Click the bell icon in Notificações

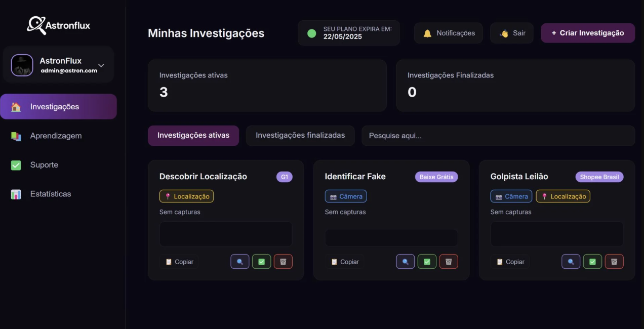(x=427, y=33)
